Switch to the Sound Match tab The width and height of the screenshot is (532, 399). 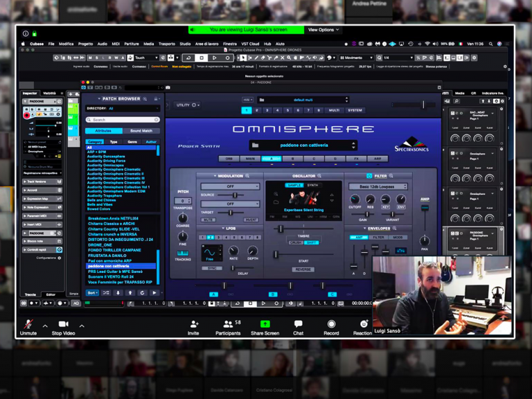pos(141,131)
